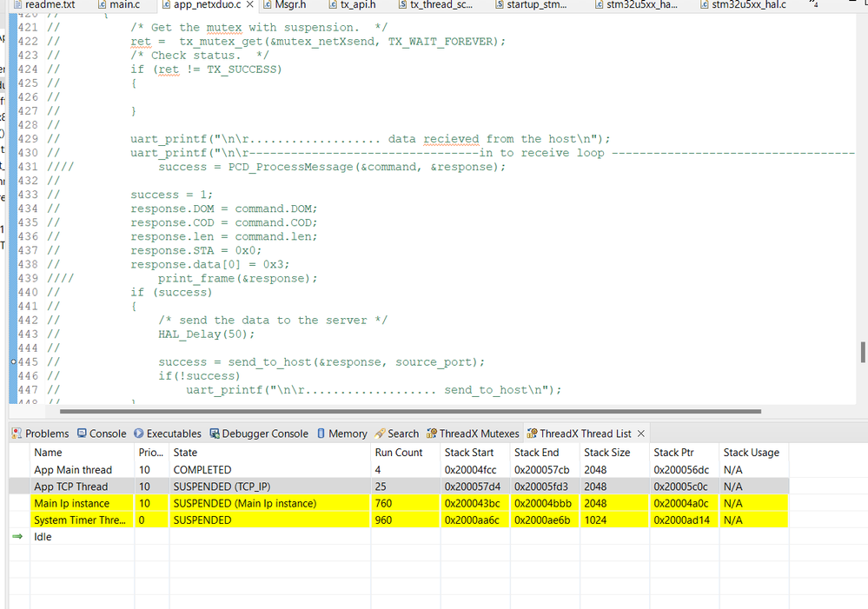The image size is (868, 609).
Task: Click the Stack Ptr column header
Action: point(685,453)
